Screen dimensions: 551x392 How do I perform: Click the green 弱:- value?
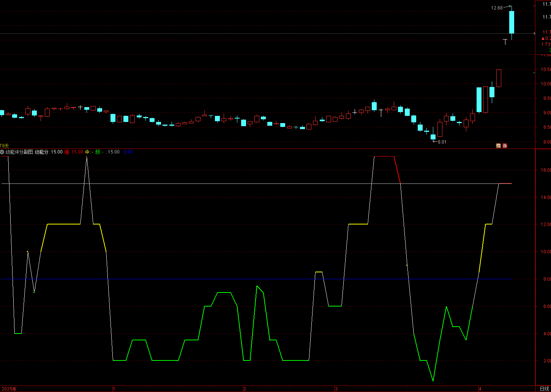pos(99,152)
